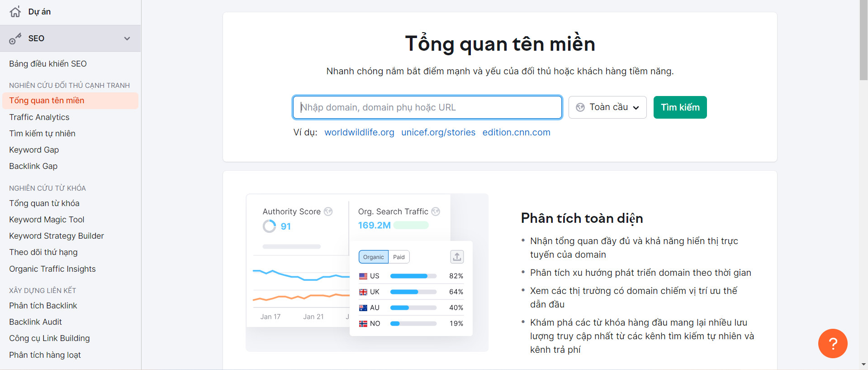Screen dimensions: 868x370
Task: Click the worldwildlife.org example link
Action: 359,132
